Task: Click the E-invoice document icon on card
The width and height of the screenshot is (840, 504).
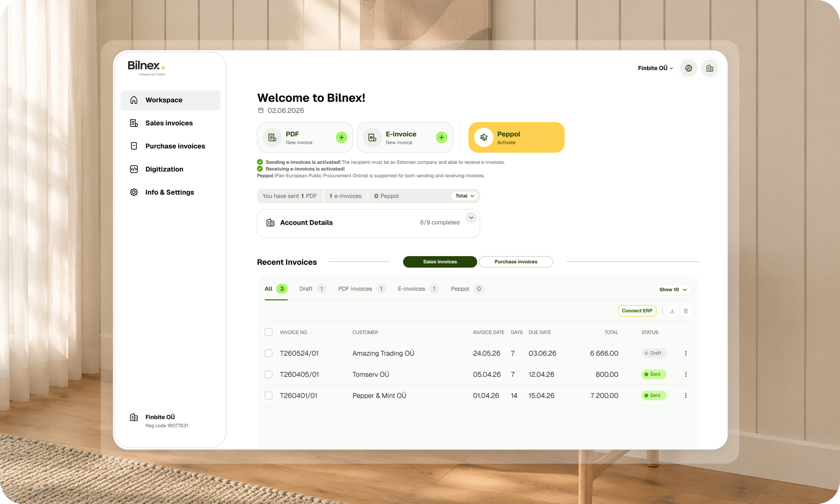Action: (372, 137)
